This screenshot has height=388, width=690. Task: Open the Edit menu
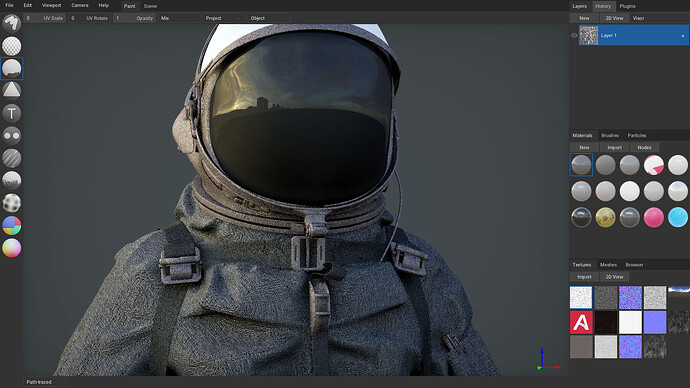pyautogui.click(x=28, y=5)
